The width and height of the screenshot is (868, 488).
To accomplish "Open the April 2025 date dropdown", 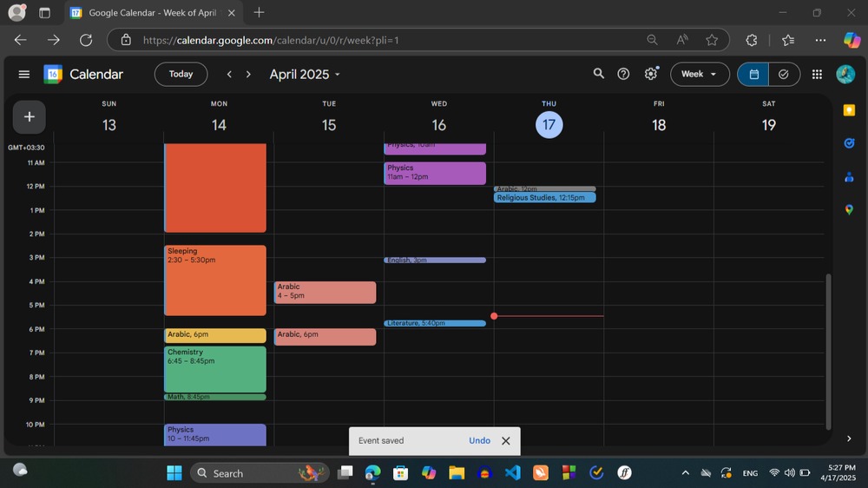I will [x=305, y=74].
